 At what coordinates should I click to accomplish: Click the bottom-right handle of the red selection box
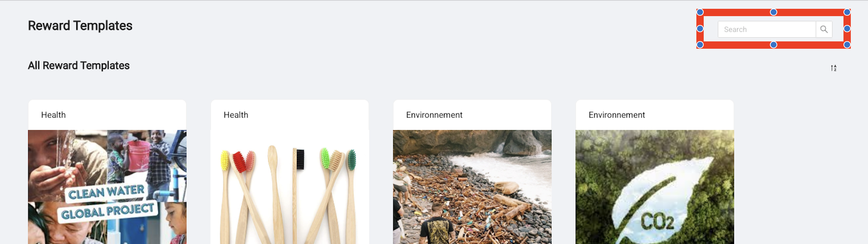click(847, 45)
